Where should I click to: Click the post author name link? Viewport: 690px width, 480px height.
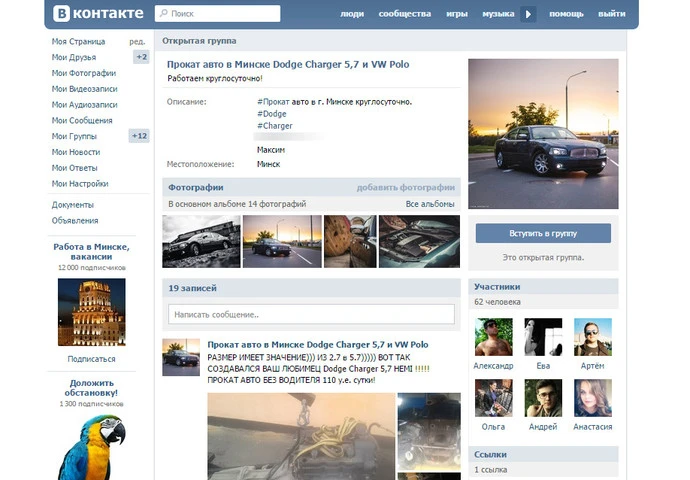318,345
